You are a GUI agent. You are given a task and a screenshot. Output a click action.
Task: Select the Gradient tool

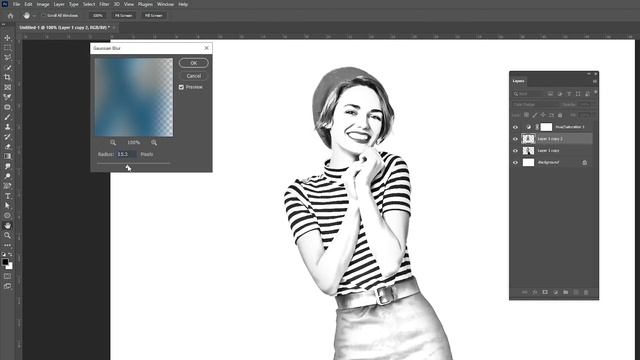click(7, 156)
